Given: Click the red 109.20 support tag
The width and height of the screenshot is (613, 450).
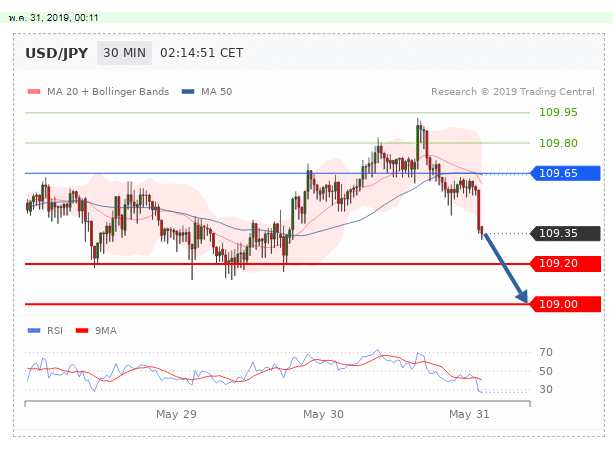Looking at the screenshot, I should [565, 264].
